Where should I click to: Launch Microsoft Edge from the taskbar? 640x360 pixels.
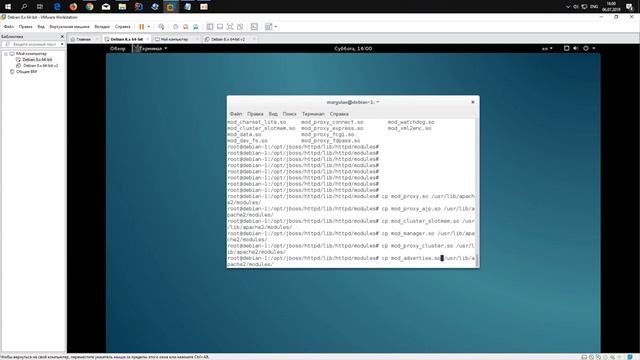[x=57, y=7]
